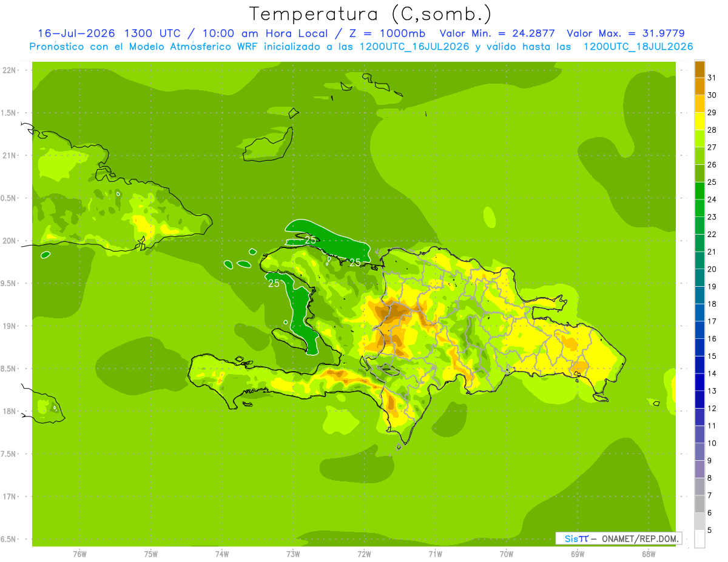Image resolution: width=728 pixels, height=562 pixels.
Task: Click the 75W longitude axis label
Action: (151, 554)
